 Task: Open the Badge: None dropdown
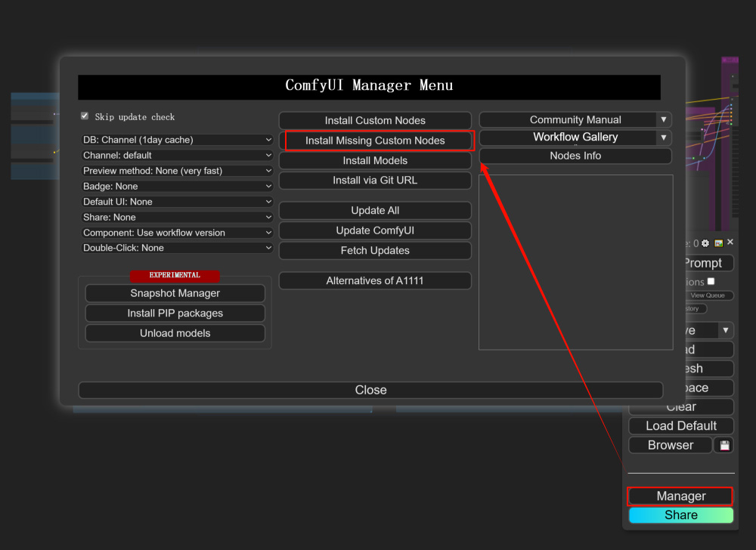coord(177,186)
